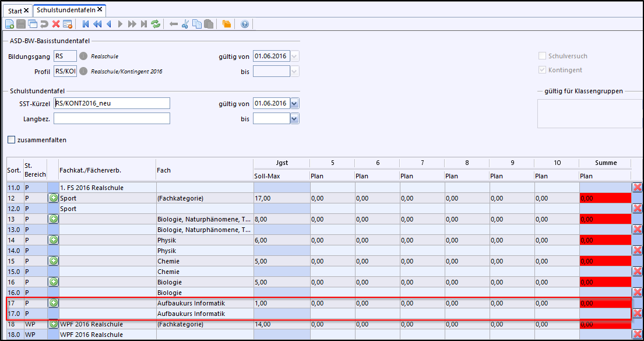The height and width of the screenshot is (341, 644).
Task: Click the scissors cut icon
Action: click(185, 24)
